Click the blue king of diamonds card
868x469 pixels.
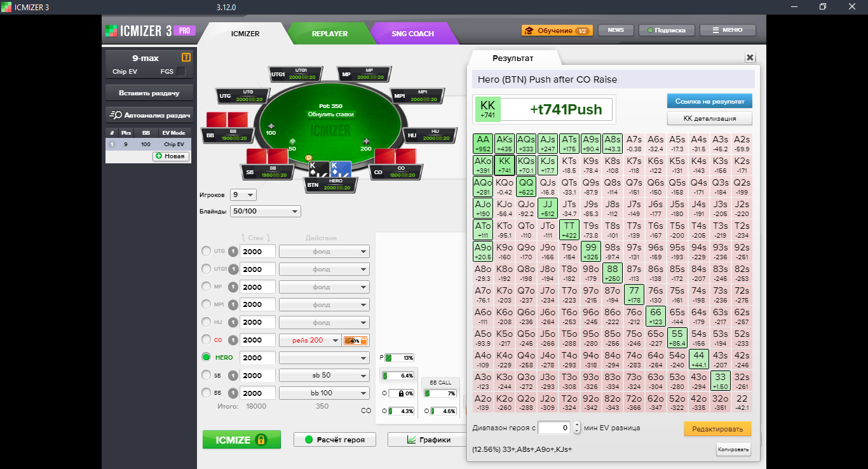coord(341,170)
